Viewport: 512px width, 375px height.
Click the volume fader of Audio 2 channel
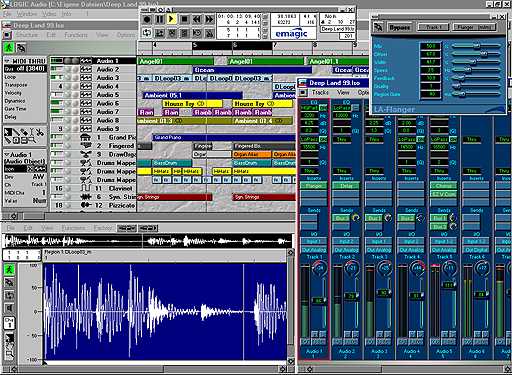coord(352,296)
